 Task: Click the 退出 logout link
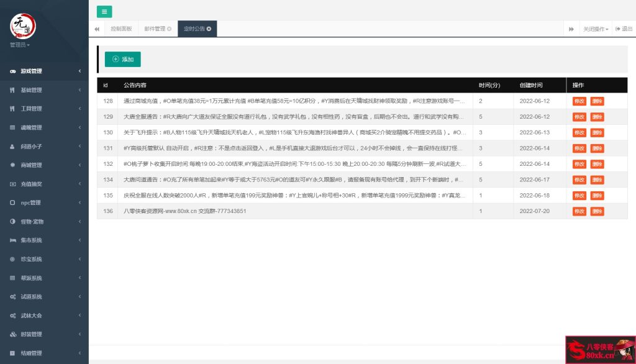click(x=623, y=29)
